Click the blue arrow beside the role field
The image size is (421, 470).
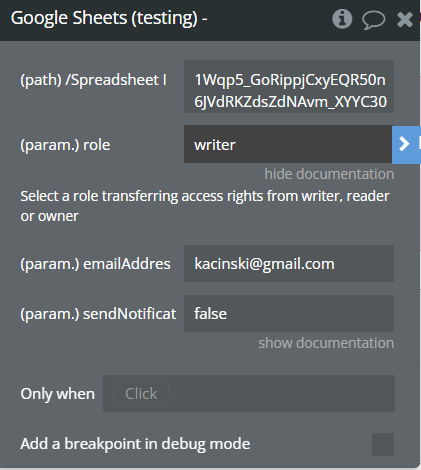(406, 145)
